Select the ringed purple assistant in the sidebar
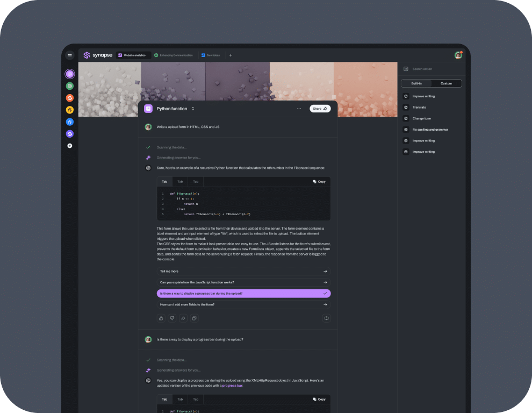 tap(70, 74)
